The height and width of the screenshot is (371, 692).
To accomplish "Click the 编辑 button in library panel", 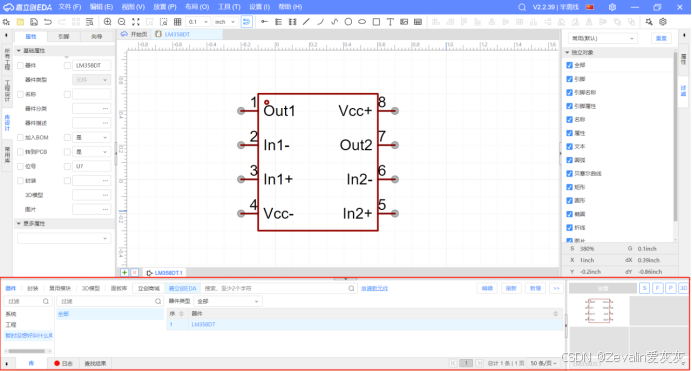I will (487, 289).
